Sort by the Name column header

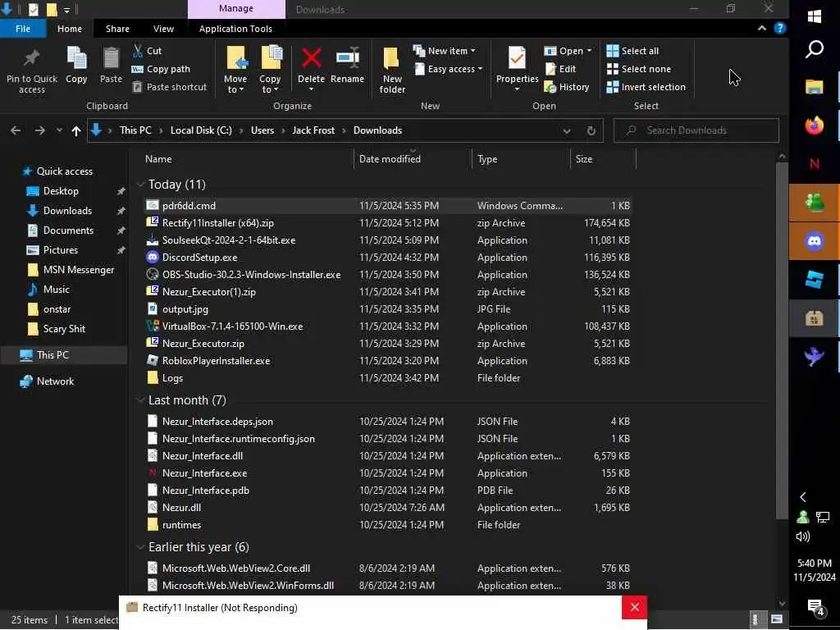[x=158, y=159]
